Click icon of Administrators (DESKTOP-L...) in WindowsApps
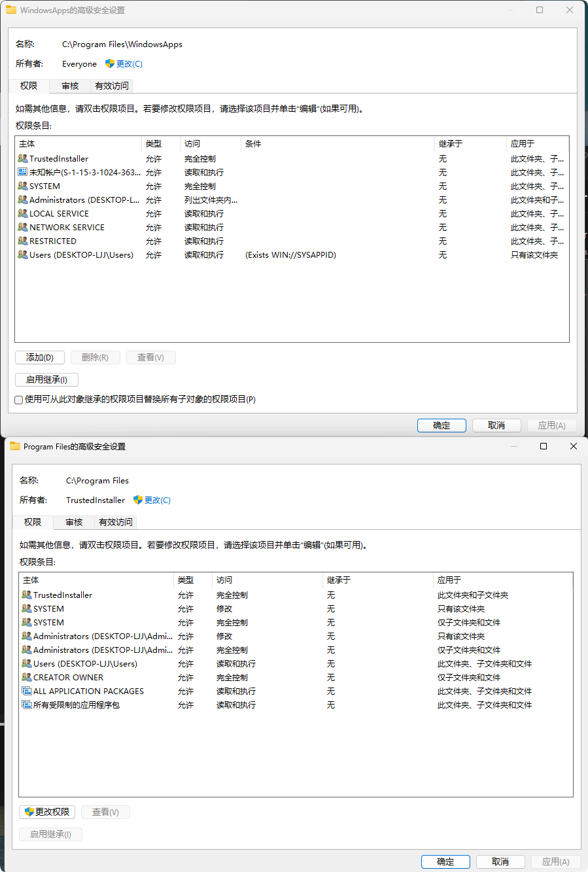Screen dimensions: 588x872 [x=23, y=200]
